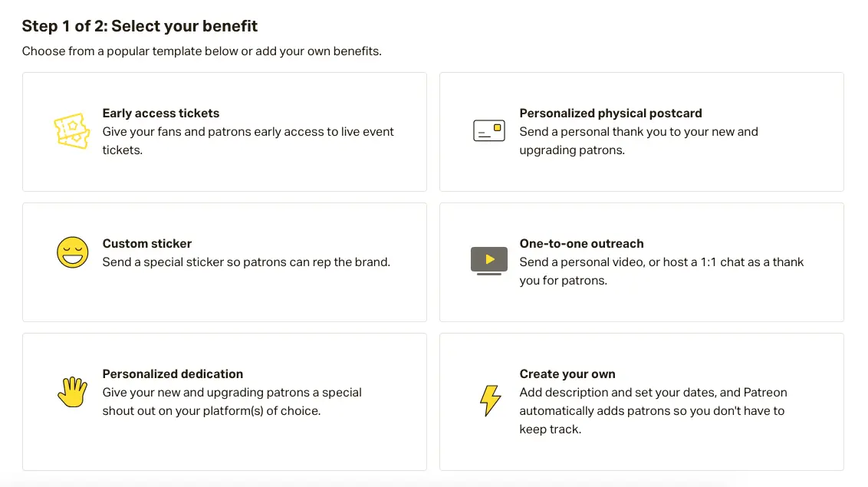
Task: Click the personal video description text
Action: click(661, 271)
